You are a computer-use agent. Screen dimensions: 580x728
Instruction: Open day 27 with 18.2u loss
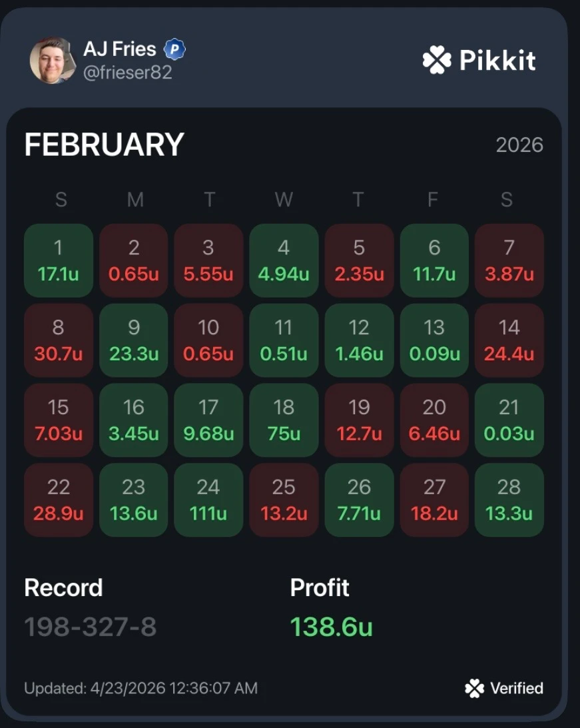(x=434, y=500)
